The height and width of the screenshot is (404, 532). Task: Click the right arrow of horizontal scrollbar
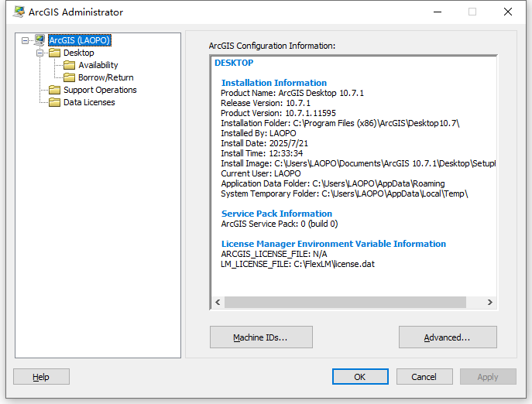490,302
